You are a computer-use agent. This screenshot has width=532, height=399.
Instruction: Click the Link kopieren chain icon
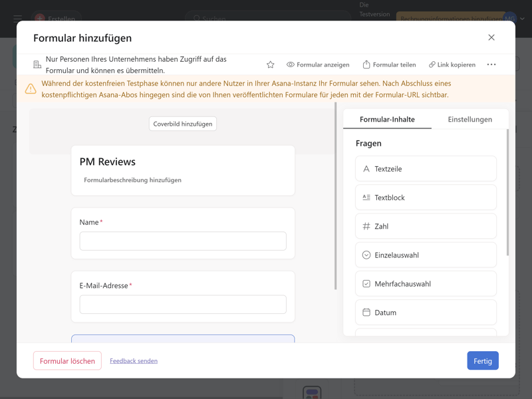pos(432,65)
